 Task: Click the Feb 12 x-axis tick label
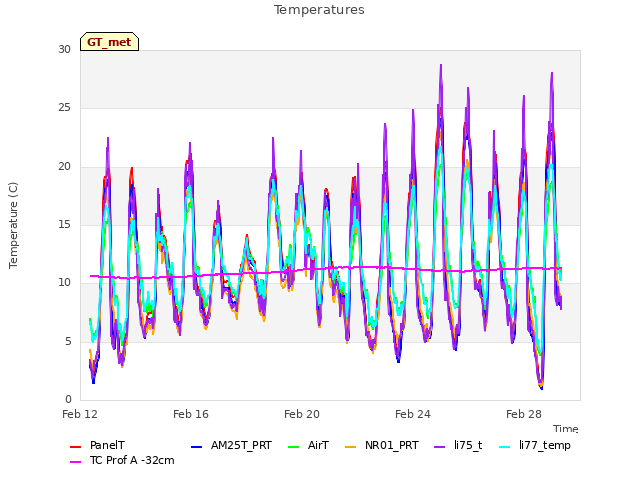point(80,414)
